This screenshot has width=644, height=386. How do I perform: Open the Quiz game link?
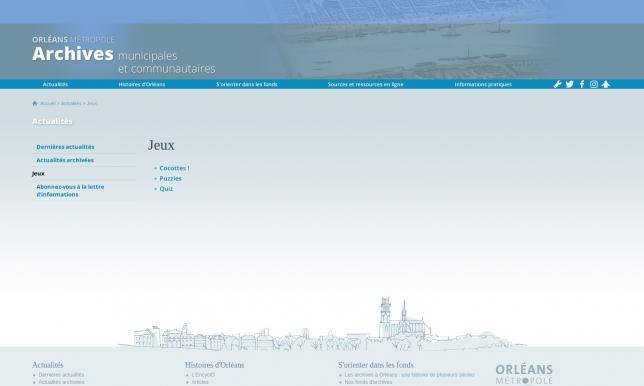[166, 189]
